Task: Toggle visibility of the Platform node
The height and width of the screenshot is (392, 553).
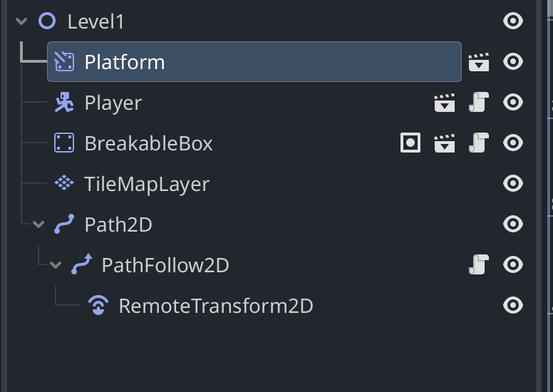Action: pyautogui.click(x=513, y=62)
